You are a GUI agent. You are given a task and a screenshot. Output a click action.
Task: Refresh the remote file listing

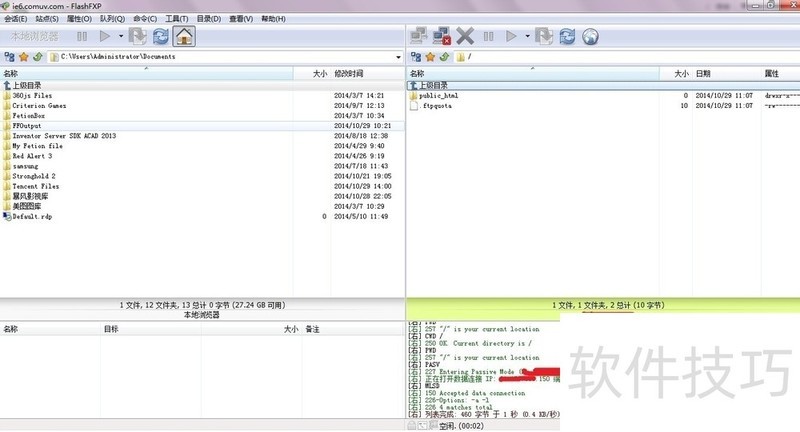pyautogui.click(x=567, y=36)
